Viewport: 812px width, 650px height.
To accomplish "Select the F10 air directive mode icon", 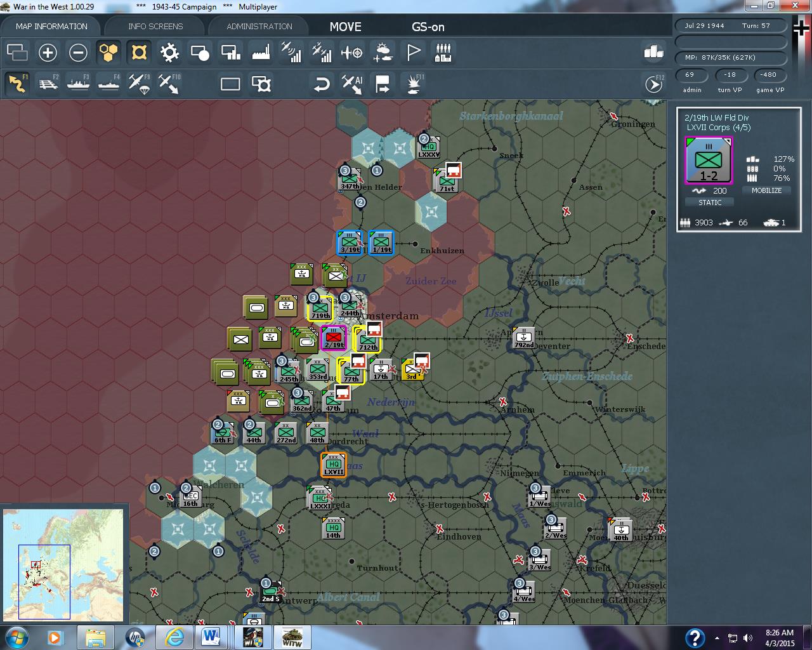I will click(x=169, y=84).
